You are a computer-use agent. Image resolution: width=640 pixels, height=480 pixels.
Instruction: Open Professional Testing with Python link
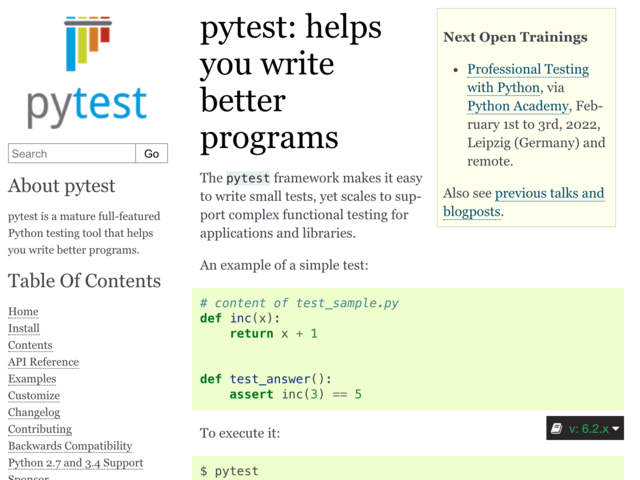coord(528,78)
